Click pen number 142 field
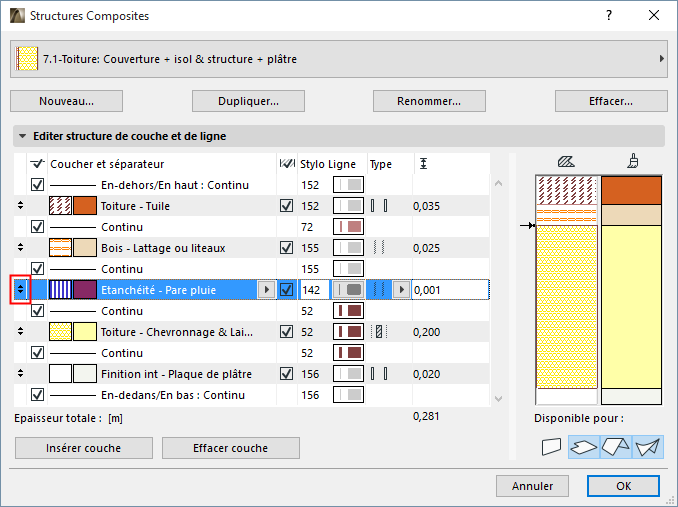This screenshot has width=678, height=507. click(x=314, y=290)
